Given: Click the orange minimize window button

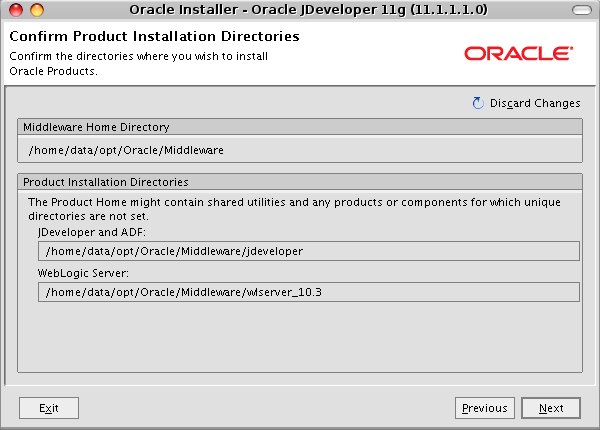Looking at the screenshot, I should (x=37, y=10).
